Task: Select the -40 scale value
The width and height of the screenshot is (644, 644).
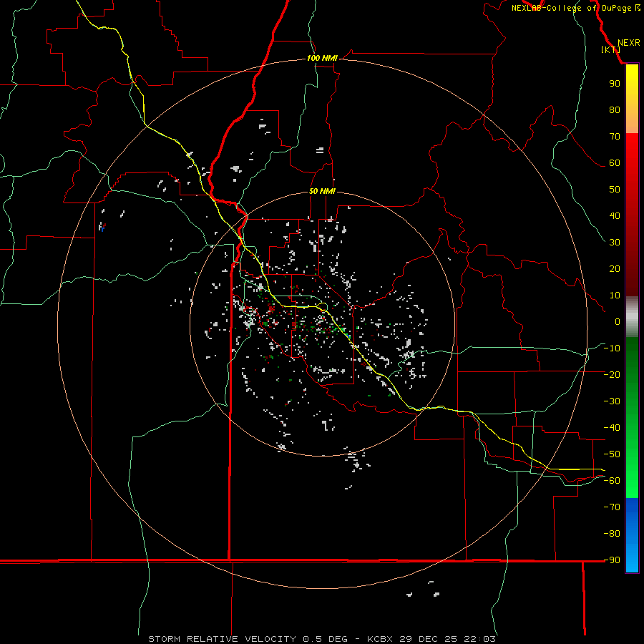Action: coord(612,428)
